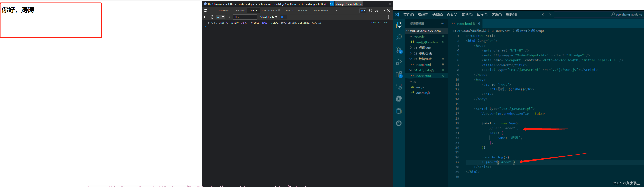Expand the 01_初识Vue folder
The image size is (644, 187).
[427, 48]
